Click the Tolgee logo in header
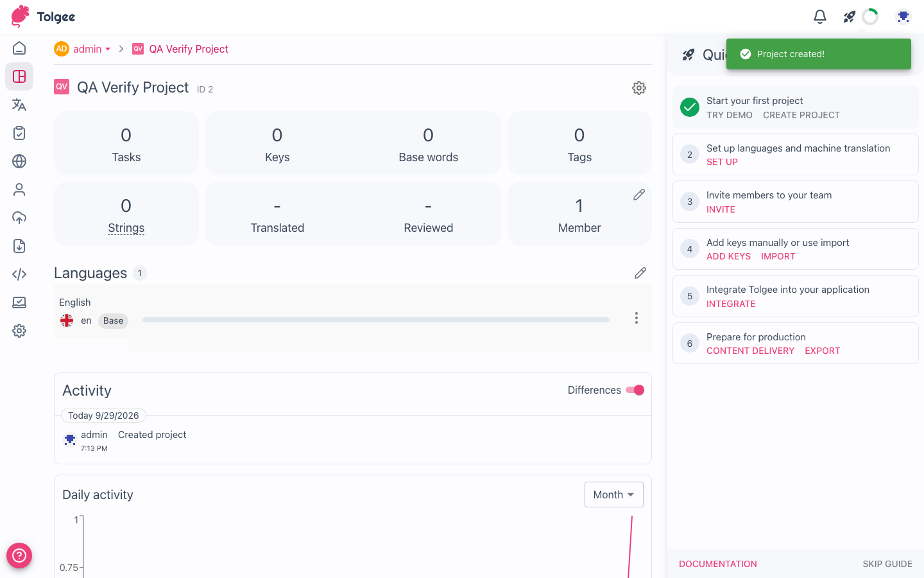The height and width of the screenshot is (578, 924). pyautogui.click(x=43, y=17)
